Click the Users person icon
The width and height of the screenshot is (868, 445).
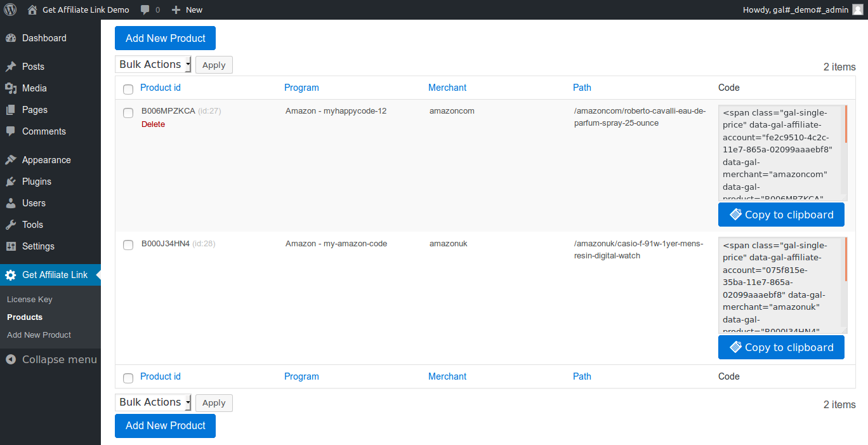pyautogui.click(x=11, y=203)
